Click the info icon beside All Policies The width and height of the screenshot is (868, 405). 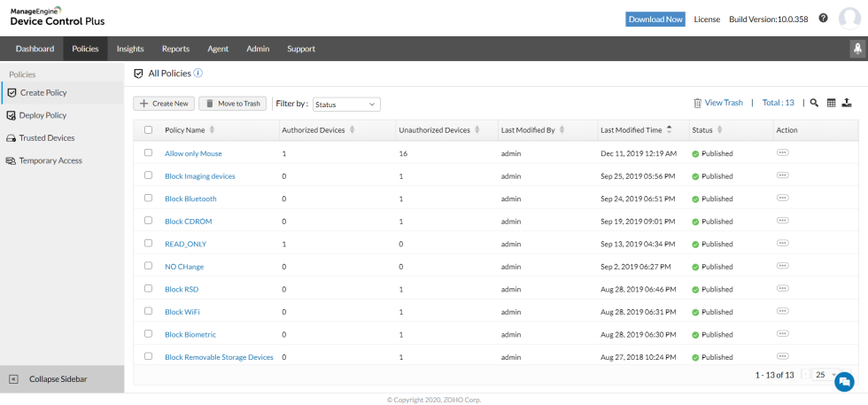(198, 74)
